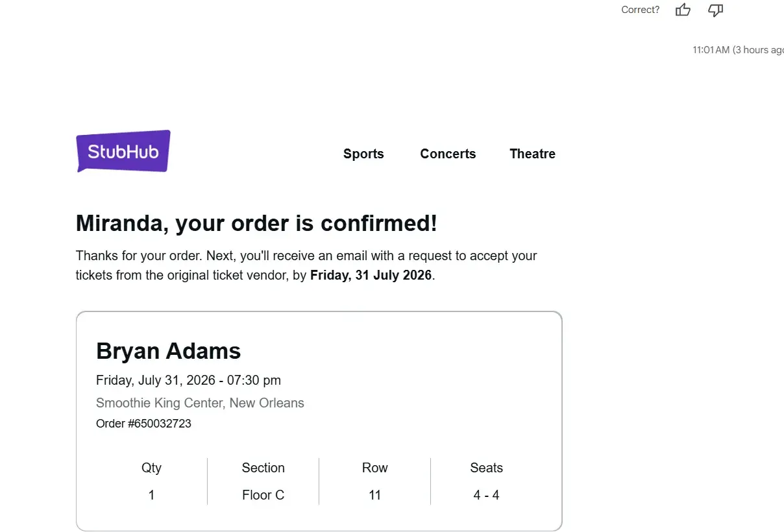Screen dimensions: 784x532
Task: Click the Order #650032723 number
Action: (x=143, y=424)
